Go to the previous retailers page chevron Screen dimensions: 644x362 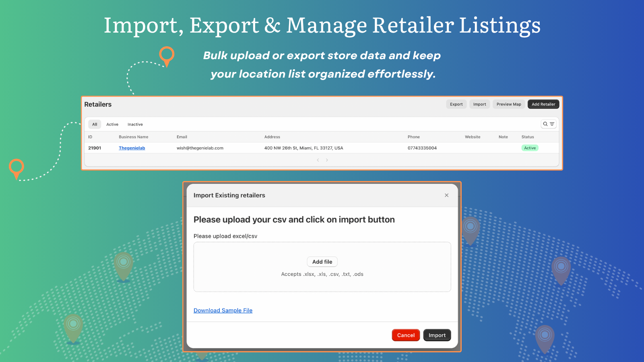tap(318, 160)
